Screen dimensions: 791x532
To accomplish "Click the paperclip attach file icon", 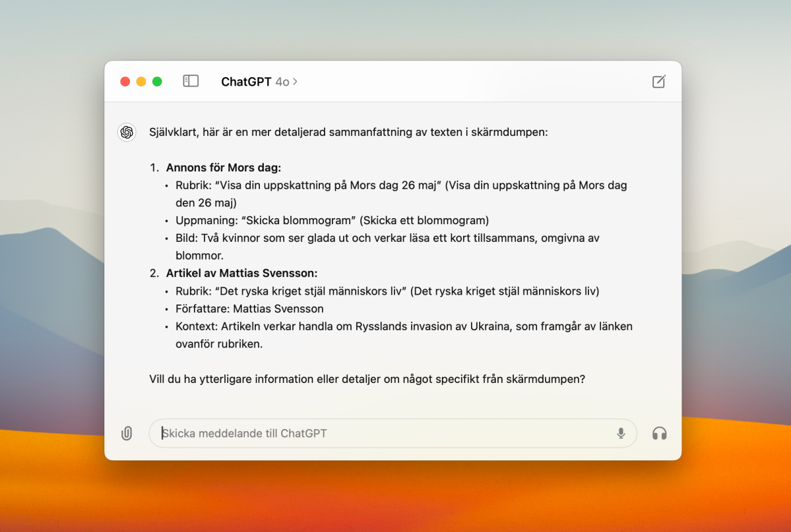I will 127,433.
